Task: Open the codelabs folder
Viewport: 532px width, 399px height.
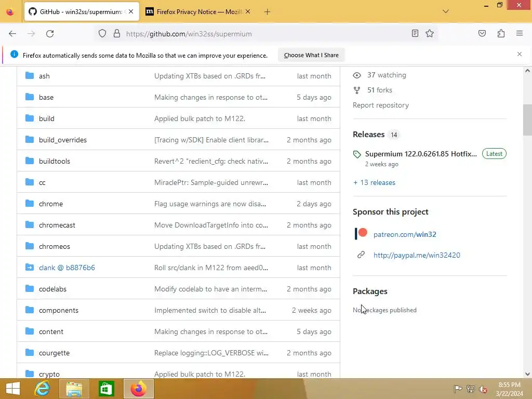Action: pyautogui.click(x=52, y=289)
